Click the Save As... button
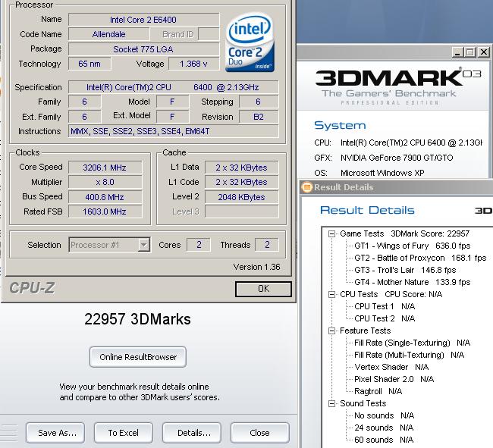Viewport: 493px width, 448px height. click(x=55, y=433)
